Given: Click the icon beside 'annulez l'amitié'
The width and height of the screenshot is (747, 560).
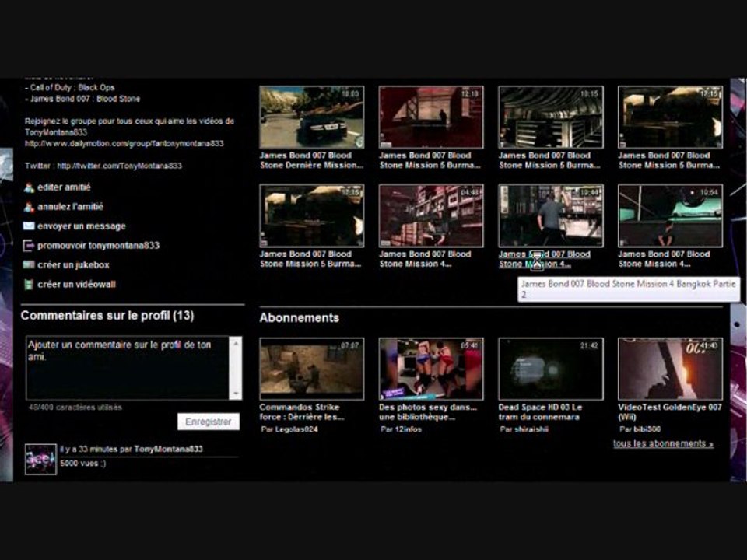Looking at the screenshot, I should click(29, 207).
